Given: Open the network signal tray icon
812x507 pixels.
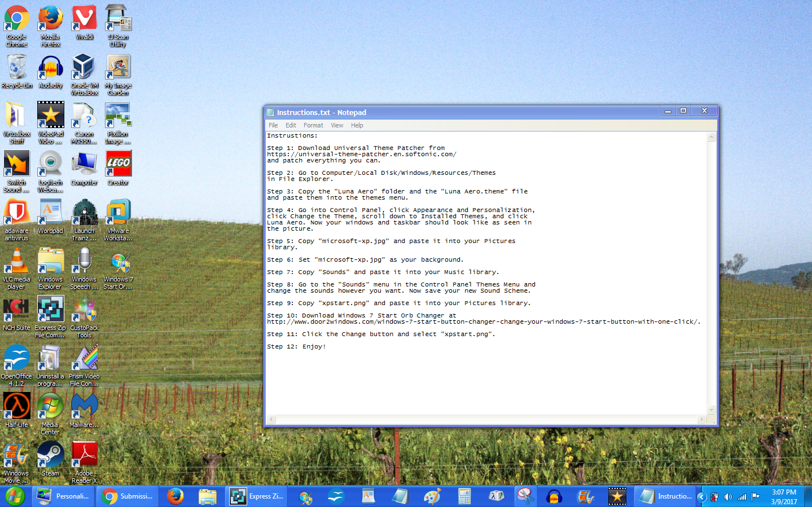Looking at the screenshot, I should tap(742, 497).
